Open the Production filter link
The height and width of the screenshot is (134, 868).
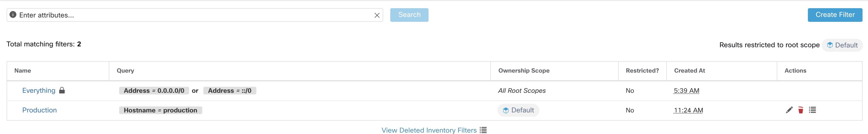[39, 110]
